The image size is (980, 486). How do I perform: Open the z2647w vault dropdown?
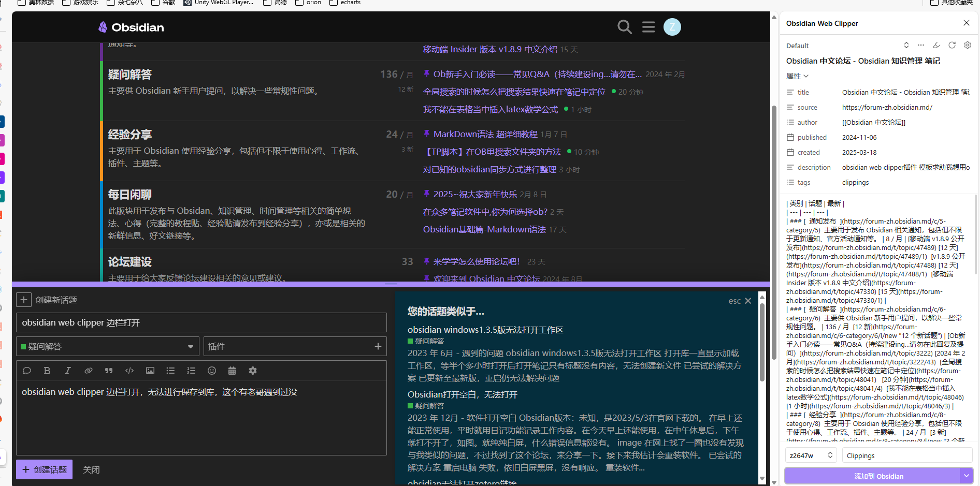pos(811,455)
